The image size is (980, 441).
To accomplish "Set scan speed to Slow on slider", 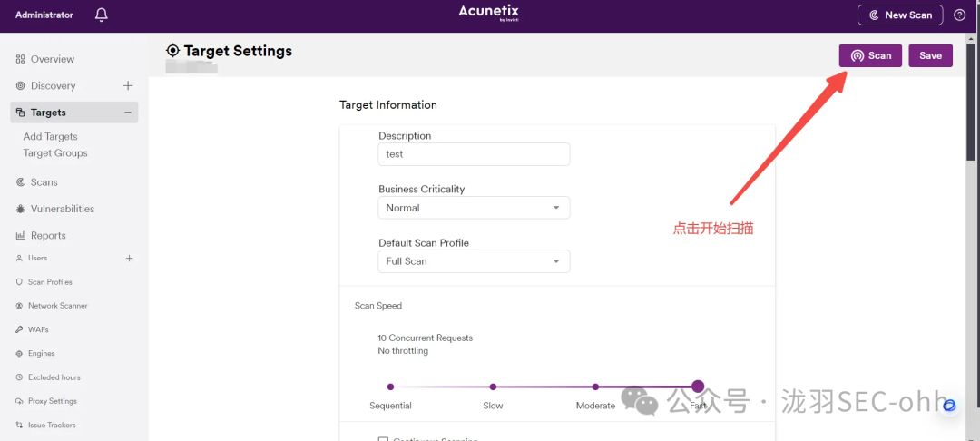I will pos(493,387).
